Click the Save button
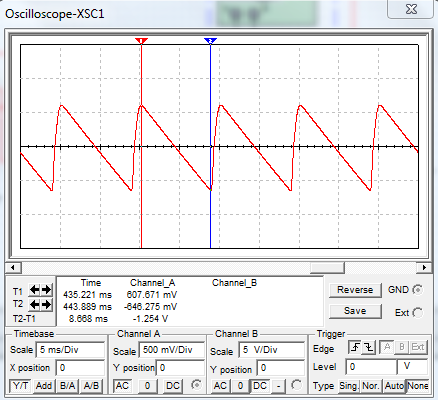Viewport: 438px width, 400px height. coord(355,311)
